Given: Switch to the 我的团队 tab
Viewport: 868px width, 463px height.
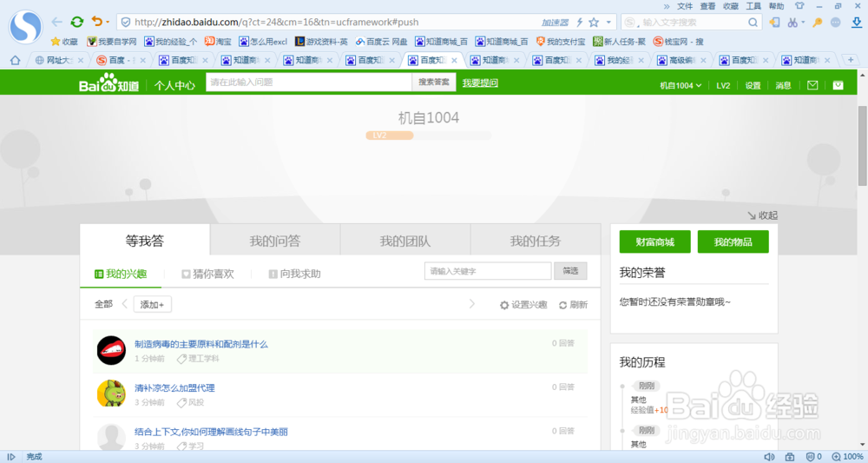Looking at the screenshot, I should coord(405,241).
